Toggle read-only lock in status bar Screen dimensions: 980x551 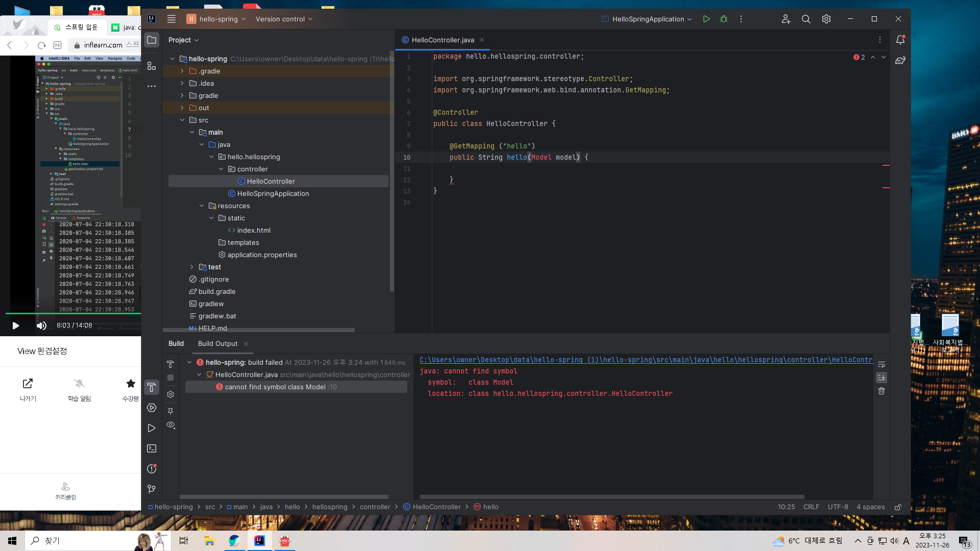(x=898, y=507)
